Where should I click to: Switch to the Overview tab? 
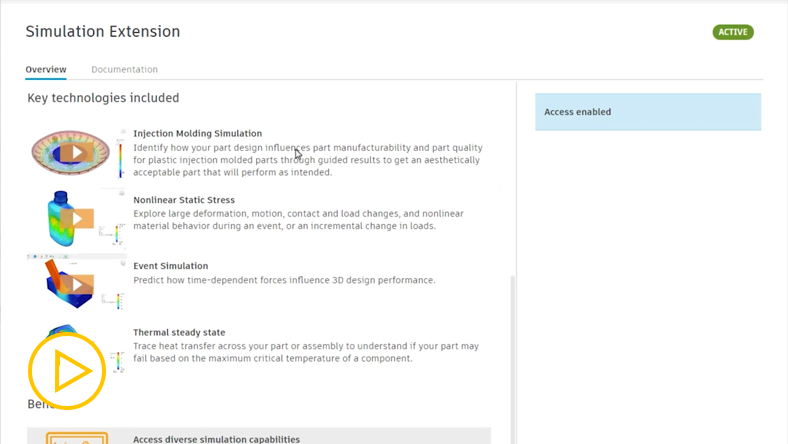click(46, 69)
